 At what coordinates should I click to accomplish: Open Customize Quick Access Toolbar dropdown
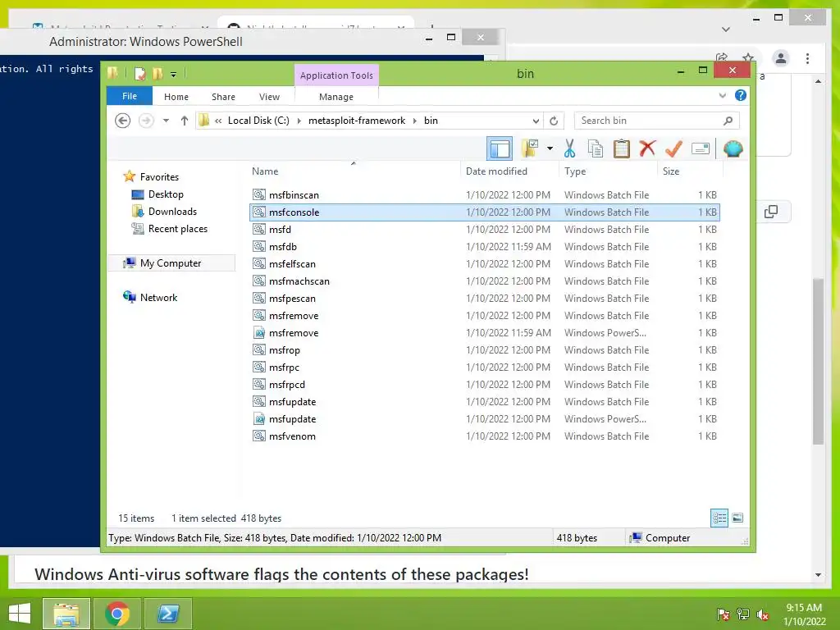pos(174,75)
